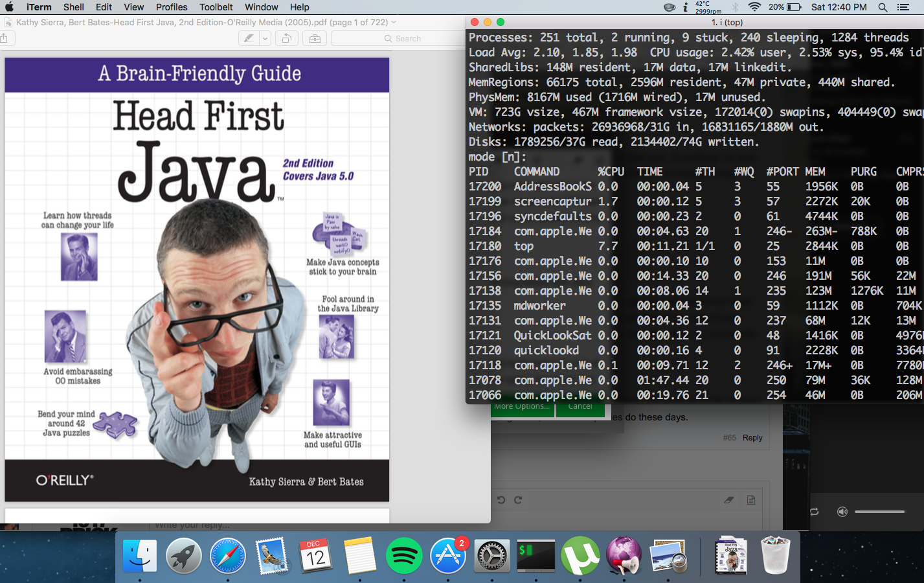The height and width of the screenshot is (583, 924).
Task: Open Mail from the Dock
Action: click(x=272, y=555)
